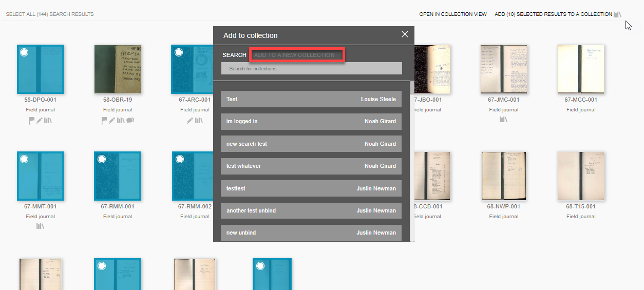Click the flag icon under 58-OBR-19
Image resolution: width=644 pixels, height=290 pixels.
tap(105, 121)
